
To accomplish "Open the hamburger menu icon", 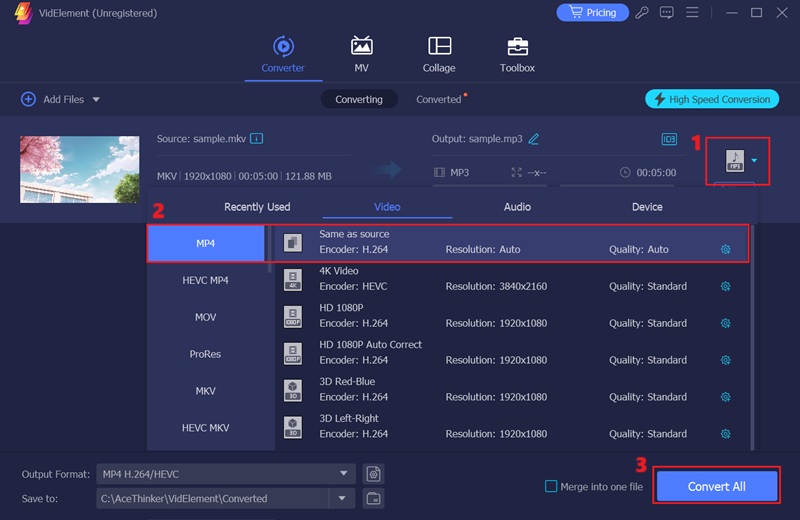I will pyautogui.click(x=694, y=13).
